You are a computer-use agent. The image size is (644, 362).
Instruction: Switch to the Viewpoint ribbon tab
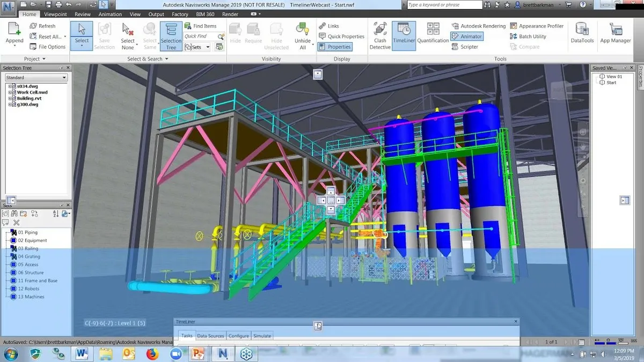click(x=56, y=14)
